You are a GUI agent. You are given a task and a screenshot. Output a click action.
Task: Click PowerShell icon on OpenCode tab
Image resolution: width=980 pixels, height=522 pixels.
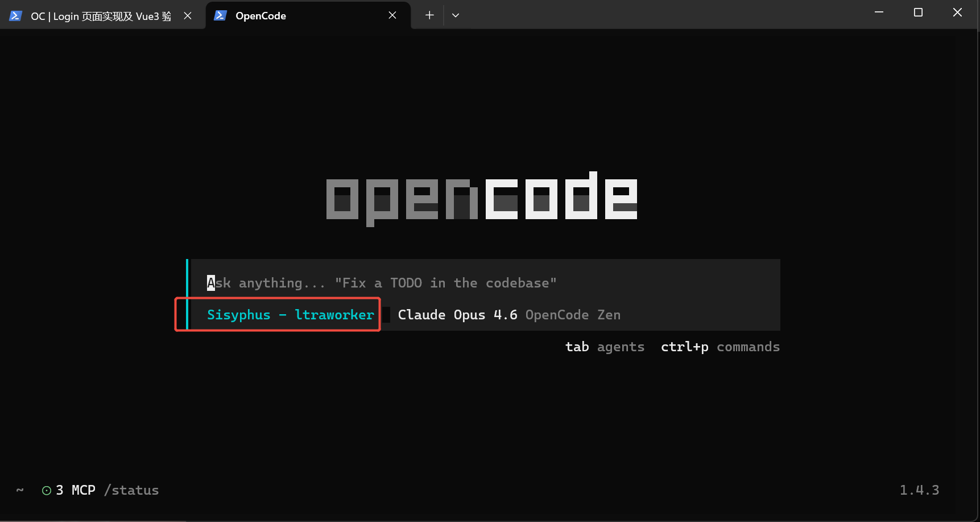coord(220,15)
